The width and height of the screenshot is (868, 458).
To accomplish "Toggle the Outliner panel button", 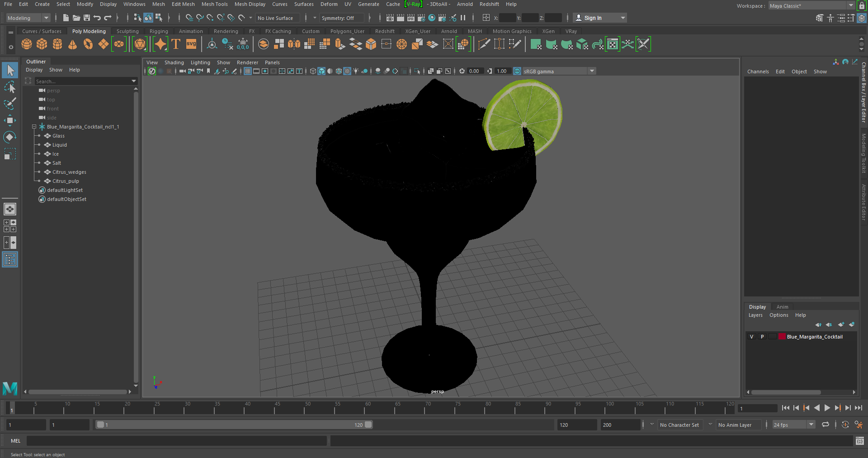I will pos(10,259).
